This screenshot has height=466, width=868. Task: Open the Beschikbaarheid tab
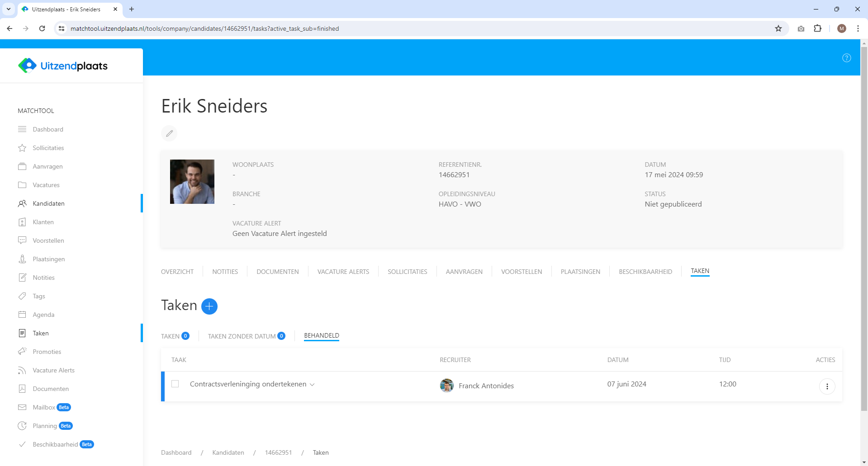(x=645, y=272)
